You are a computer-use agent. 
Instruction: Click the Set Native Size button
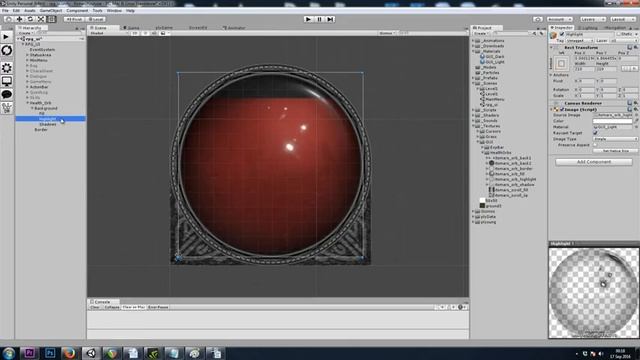click(615, 151)
